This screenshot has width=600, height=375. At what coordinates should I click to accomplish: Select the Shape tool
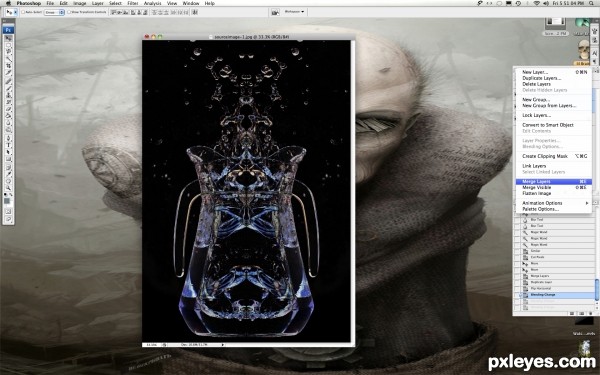point(8,160)
